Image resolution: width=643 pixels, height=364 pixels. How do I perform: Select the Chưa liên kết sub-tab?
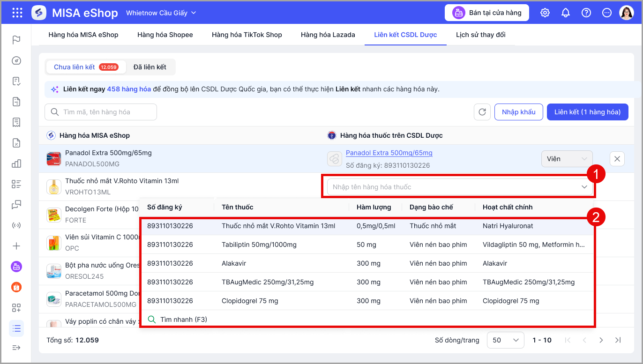[x=86, y=67]
